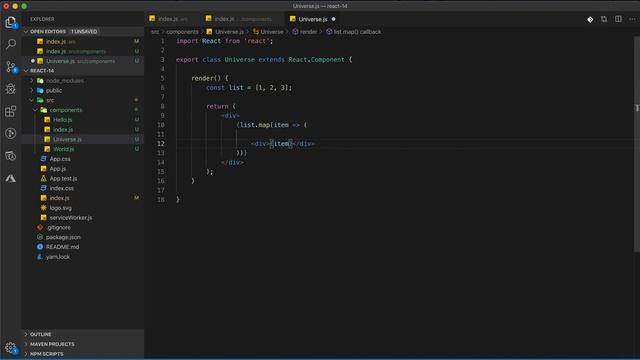This screenshot has height=360, width=640.
Task: Click the render breadcrumb segment
Action: [x=308, y=31]
